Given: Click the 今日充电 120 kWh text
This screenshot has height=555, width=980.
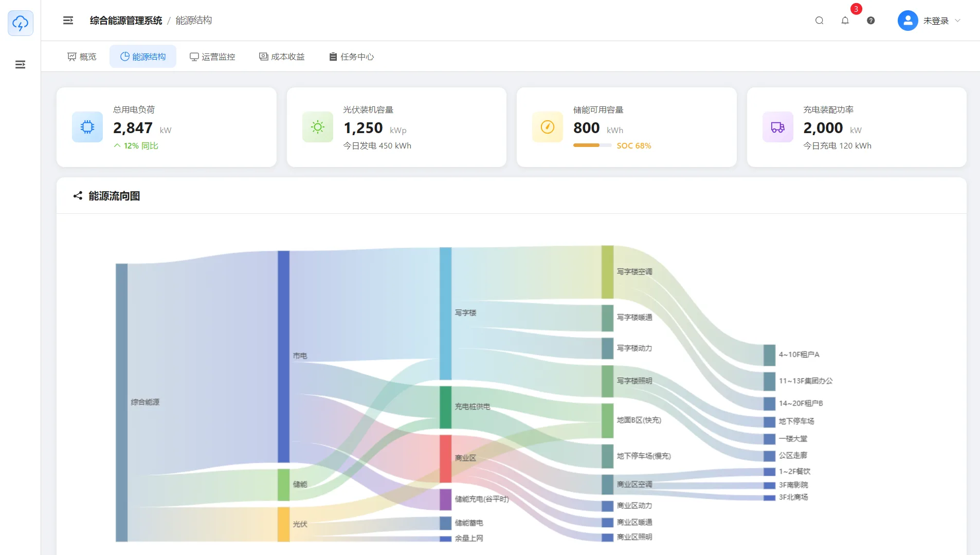Looking at the screenshot, I should click(x=837, y=146).
